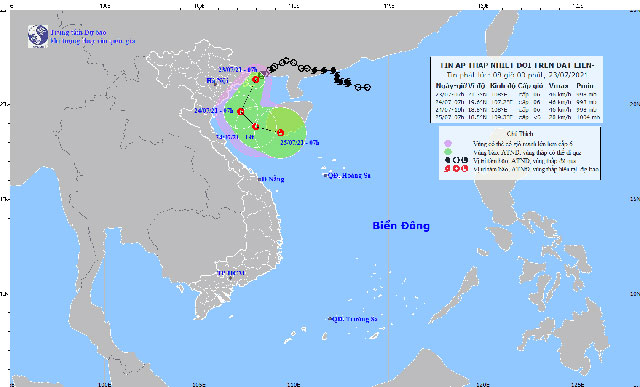Viewport: 640px width, 387px height.
Task: Click the 'Khí tượng thủy văn quốc gia' text
Action: click(x=93, y=41)
